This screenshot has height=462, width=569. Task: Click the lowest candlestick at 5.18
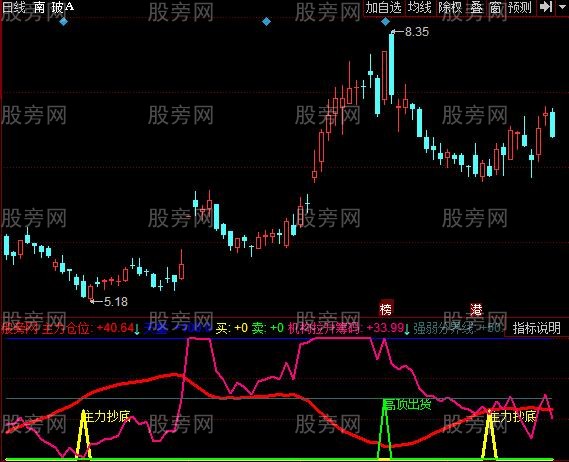90,293
